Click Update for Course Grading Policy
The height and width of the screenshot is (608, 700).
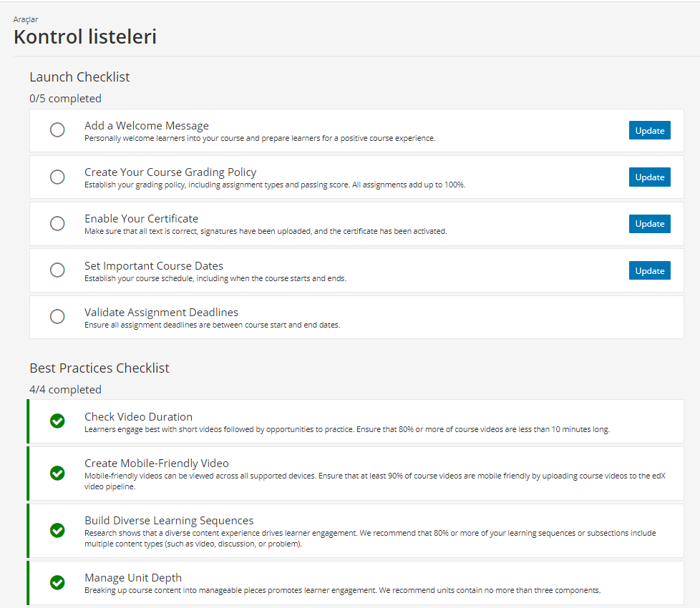650,177
